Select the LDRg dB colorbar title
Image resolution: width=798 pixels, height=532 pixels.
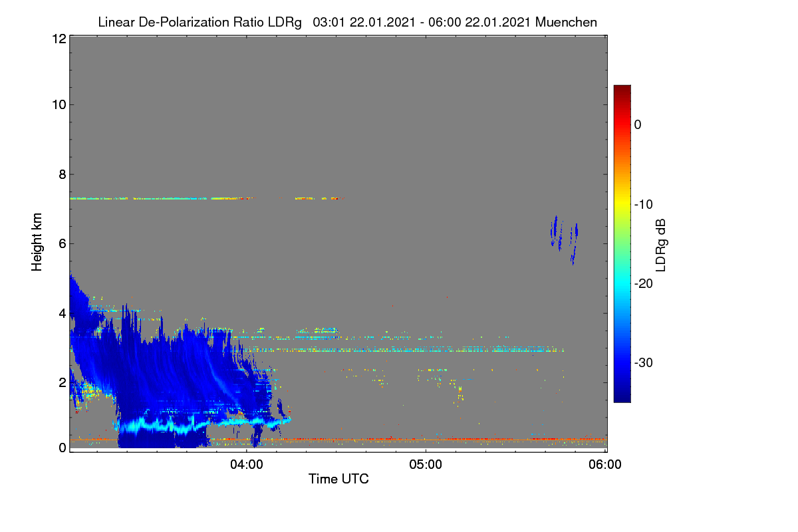(660, 245)
